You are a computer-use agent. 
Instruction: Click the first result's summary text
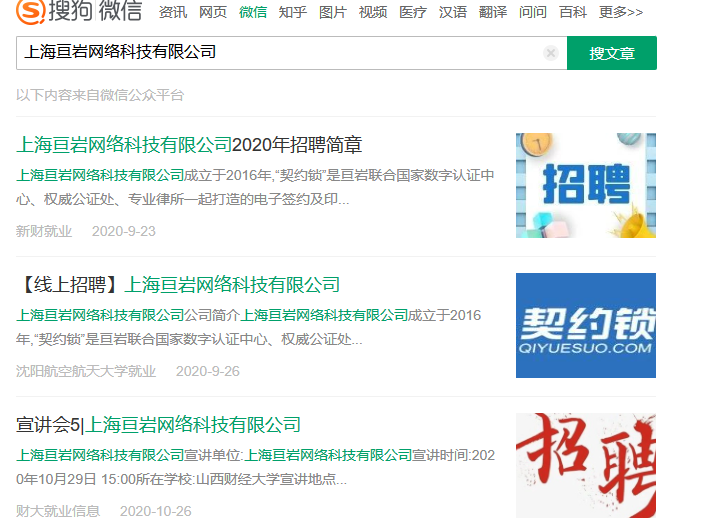click(255, 187)
